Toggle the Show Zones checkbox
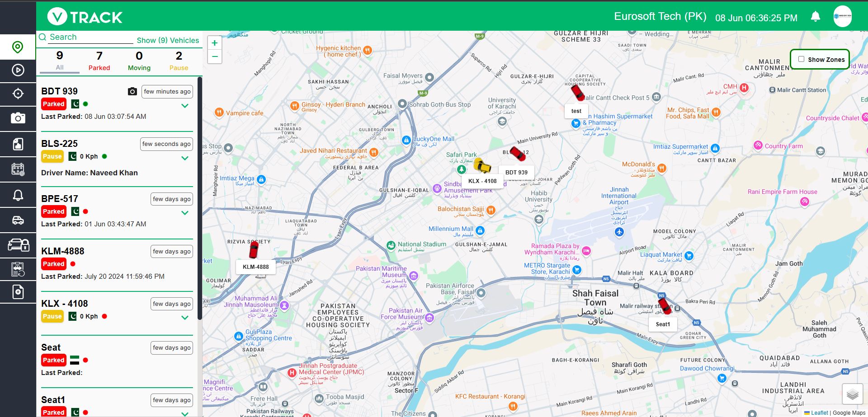This screenshot has width=868, height=417. 801,59
